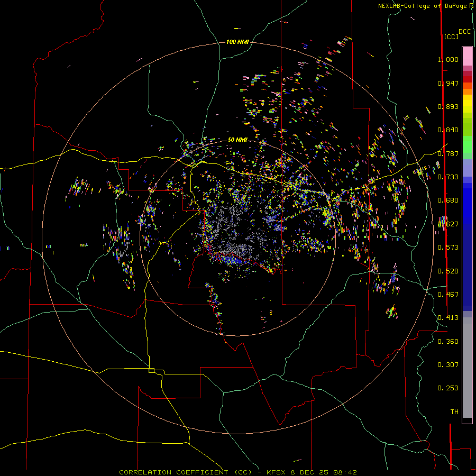This screenshot has height=476, width=476.
Task: Click the 100 NMI range ring label
Action: (x=237, y=42)
